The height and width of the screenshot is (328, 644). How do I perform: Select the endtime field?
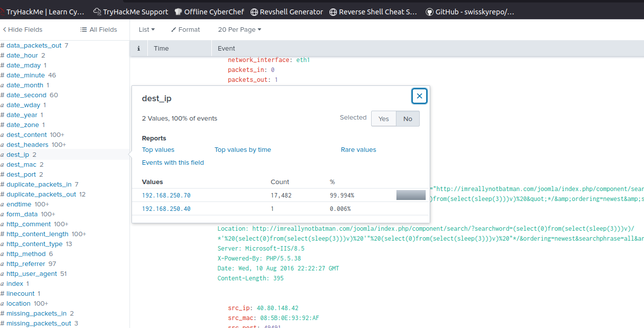point(19,204)
